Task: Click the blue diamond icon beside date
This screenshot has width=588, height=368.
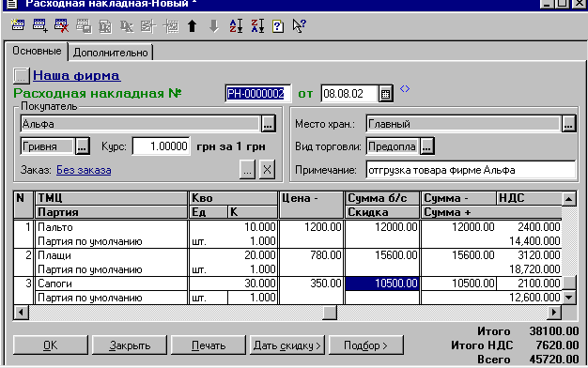Action: 405,89
